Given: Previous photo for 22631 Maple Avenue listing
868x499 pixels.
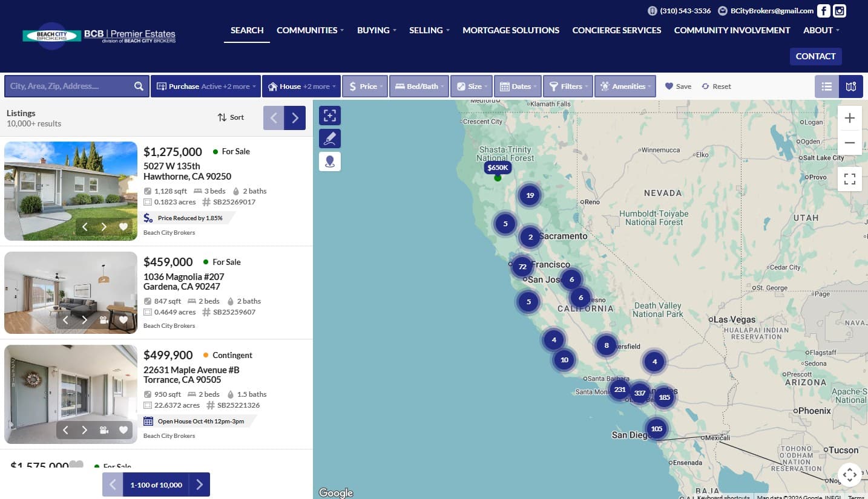Looking at the screenshot, I should point(65,430).
